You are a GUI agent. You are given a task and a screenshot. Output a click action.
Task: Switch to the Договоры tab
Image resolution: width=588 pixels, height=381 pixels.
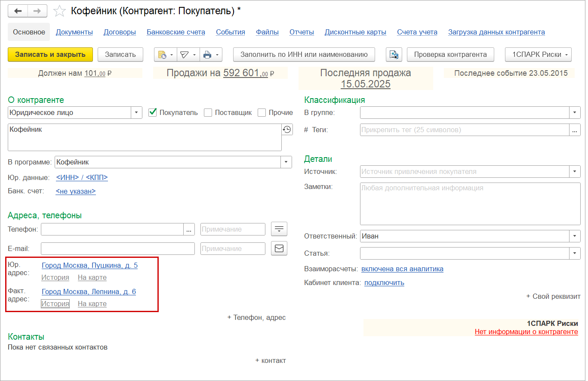click(x=120, y=32)
